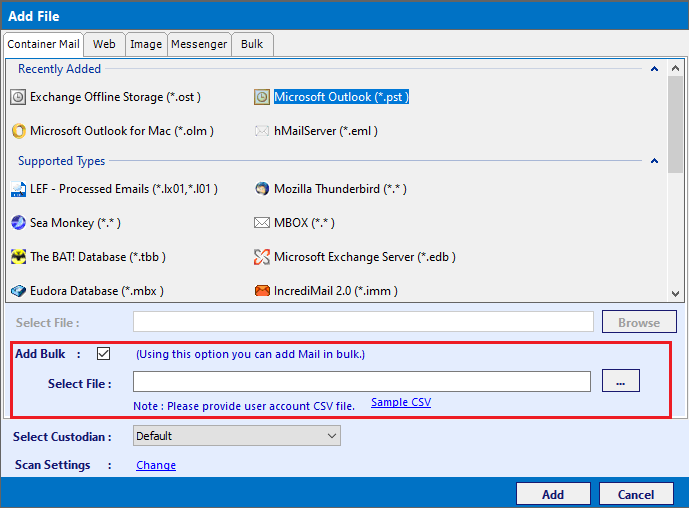Choose Microsoft Outlook for Mac (*.olm)

pos(122,131)
